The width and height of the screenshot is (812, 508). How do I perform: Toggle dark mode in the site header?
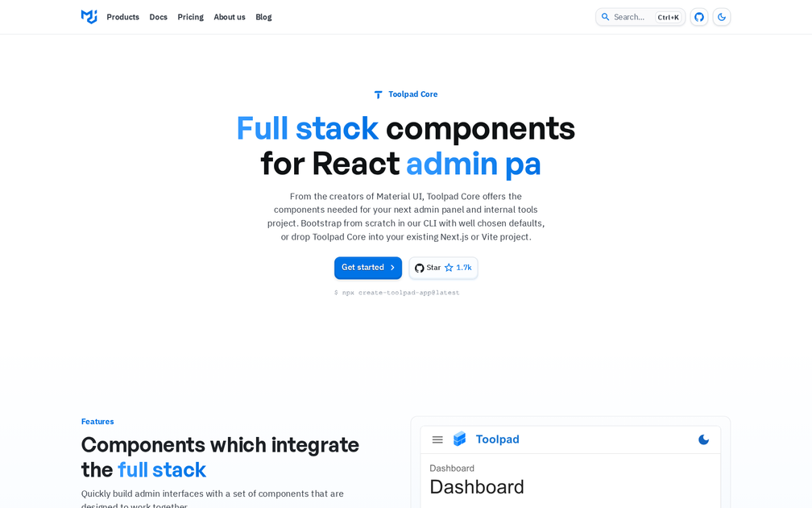click(x=722, y=17)
